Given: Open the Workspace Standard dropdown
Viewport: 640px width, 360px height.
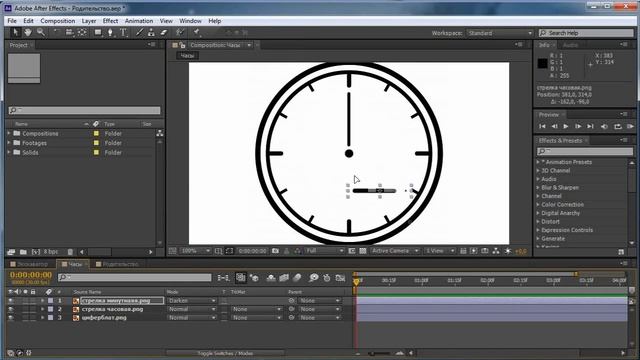Looking at the screenshot, I should coord(500,33).
